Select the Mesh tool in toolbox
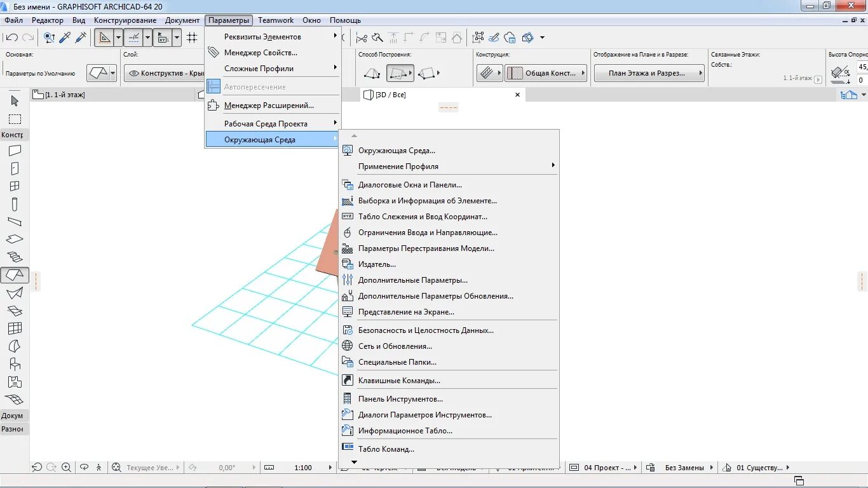This screenshot has width=868, height=488. click(15, 400)
